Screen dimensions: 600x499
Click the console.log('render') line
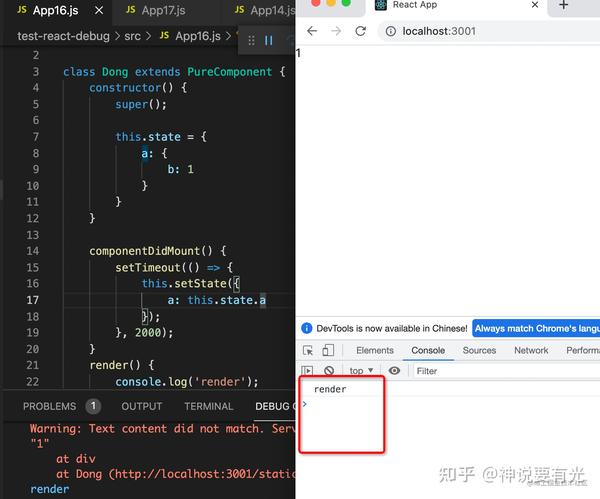[187, 382]
